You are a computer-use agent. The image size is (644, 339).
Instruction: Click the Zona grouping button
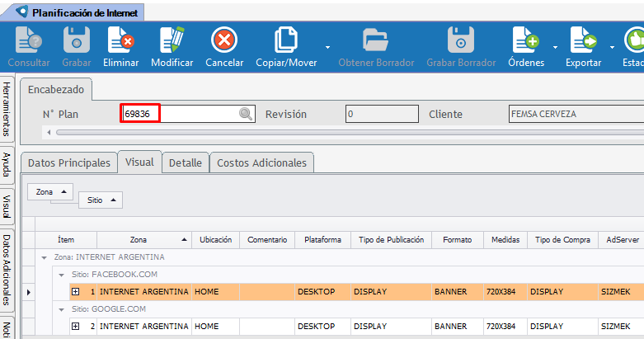point(50,191)
